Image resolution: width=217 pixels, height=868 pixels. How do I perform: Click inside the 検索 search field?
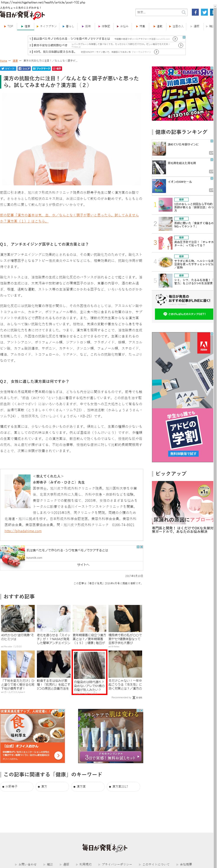coord(158,12)
